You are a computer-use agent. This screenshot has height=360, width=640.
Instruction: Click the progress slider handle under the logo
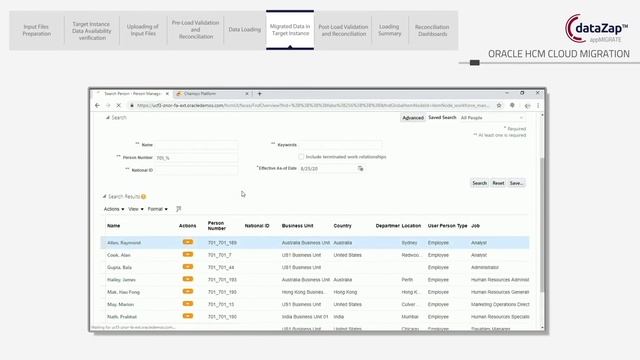475,62
